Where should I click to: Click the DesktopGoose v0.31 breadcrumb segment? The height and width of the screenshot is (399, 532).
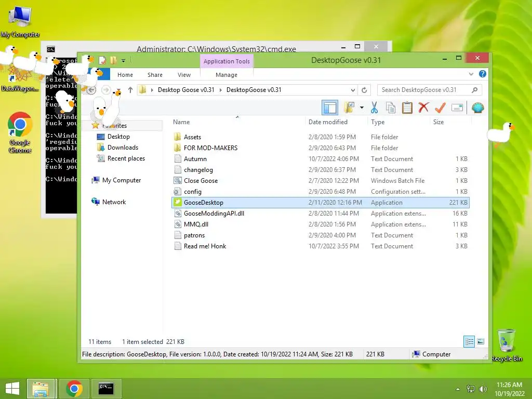click(254, 90)
